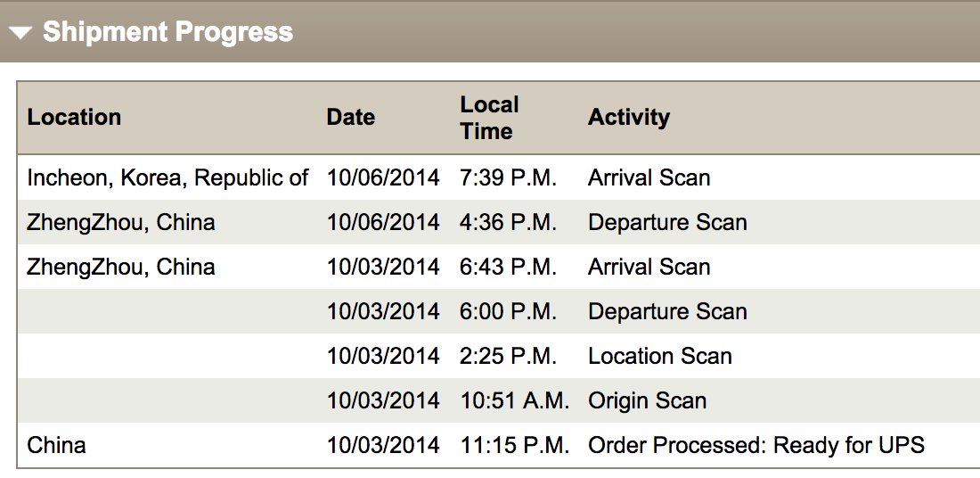Click the Location column header
Image resolution: width=980 pixels, height=478 pixels.
(x=74, y=117)
